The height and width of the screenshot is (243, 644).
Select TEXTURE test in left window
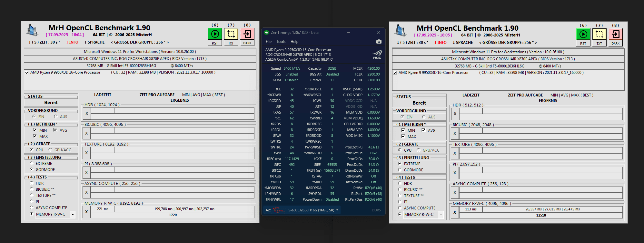tap(32, 195)
